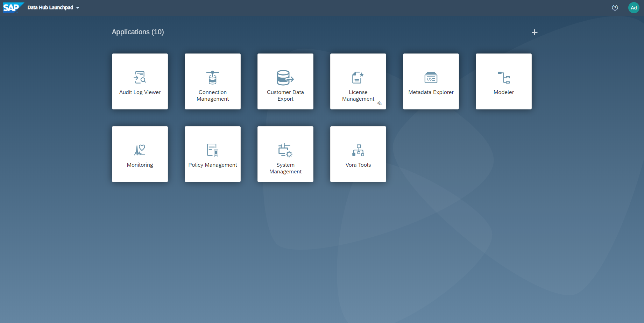Image resolution: width=644 pixels, height=323 pixels.
Task: Click the SAP logo
Action: click(x=12, y=7)
